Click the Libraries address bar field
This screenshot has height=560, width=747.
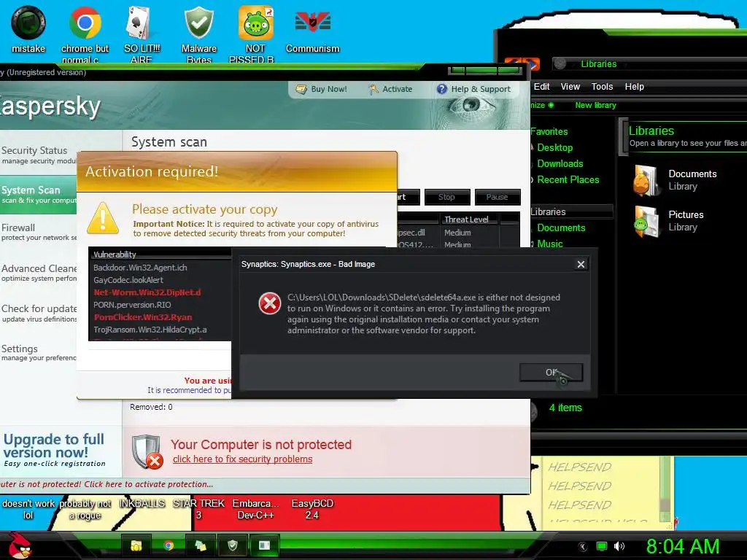tap(649, 63)
